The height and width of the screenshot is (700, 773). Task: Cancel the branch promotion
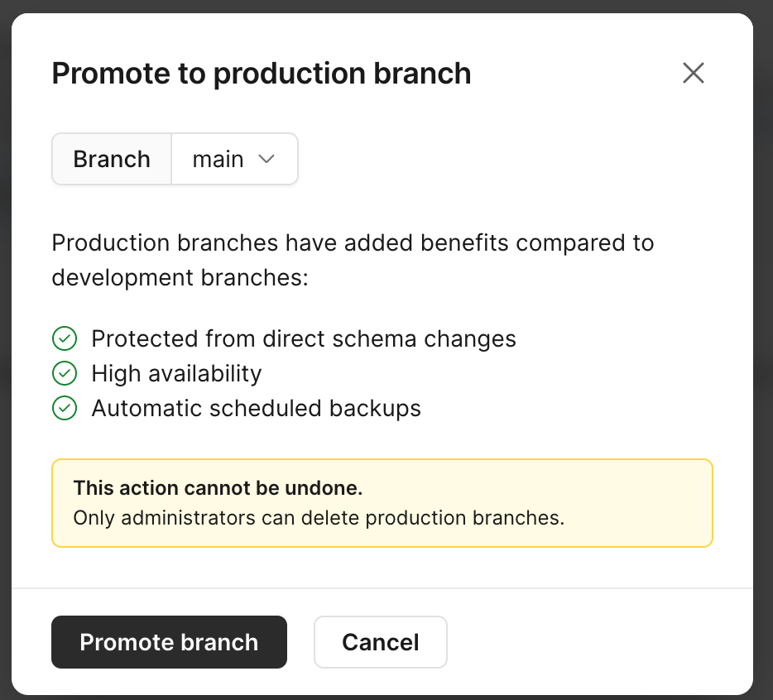click(381, 642)
